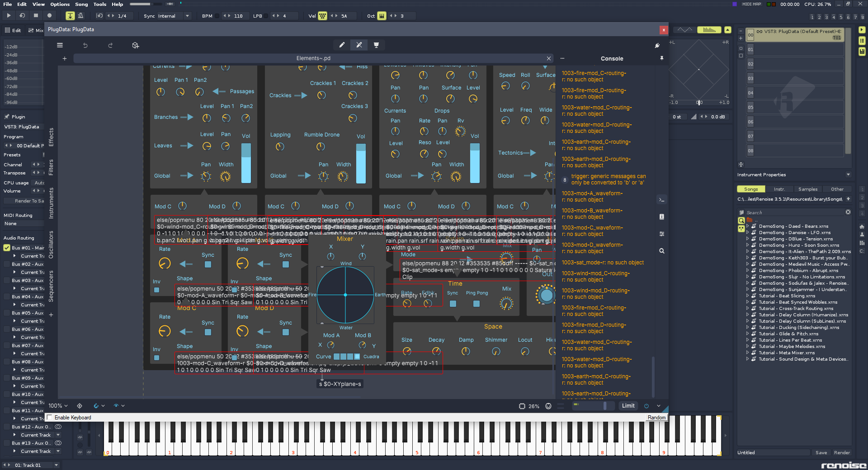
Task: Toggle Bus #01 Main checkbox
Action: 7,248
